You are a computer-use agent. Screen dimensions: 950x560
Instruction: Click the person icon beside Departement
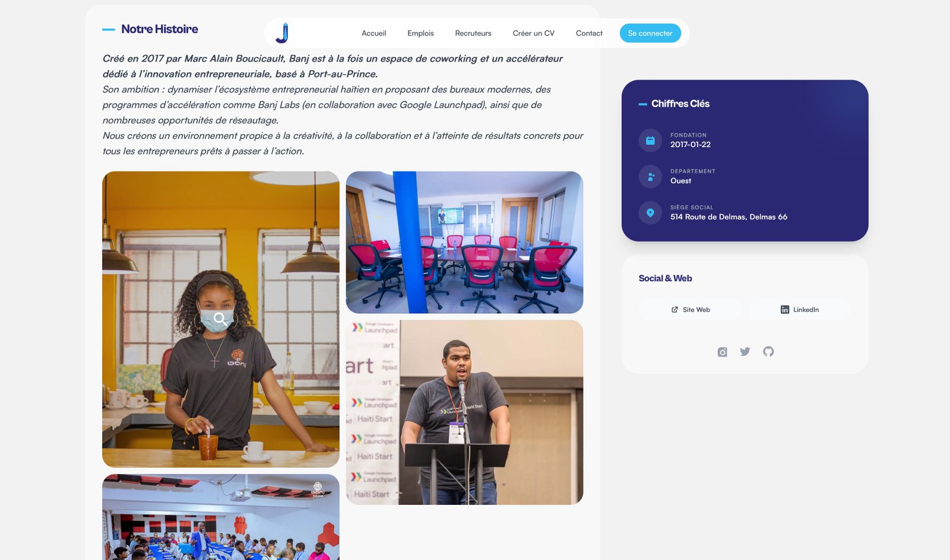point(650,177)
